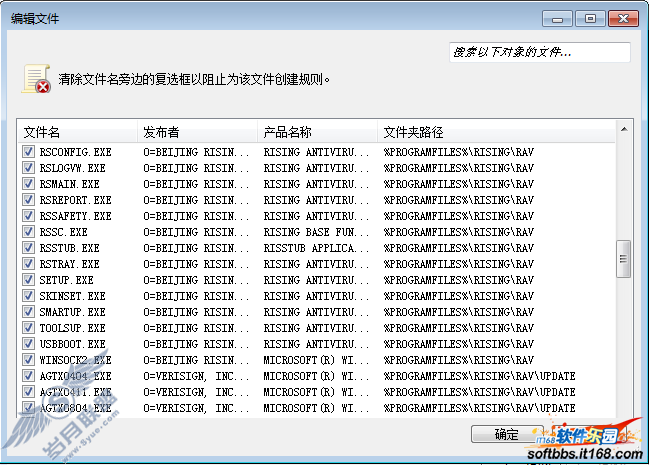This screenshot has height=465, width=649.
Task: Click RISSTUB APPLICA... product cell
Action: 316,248
